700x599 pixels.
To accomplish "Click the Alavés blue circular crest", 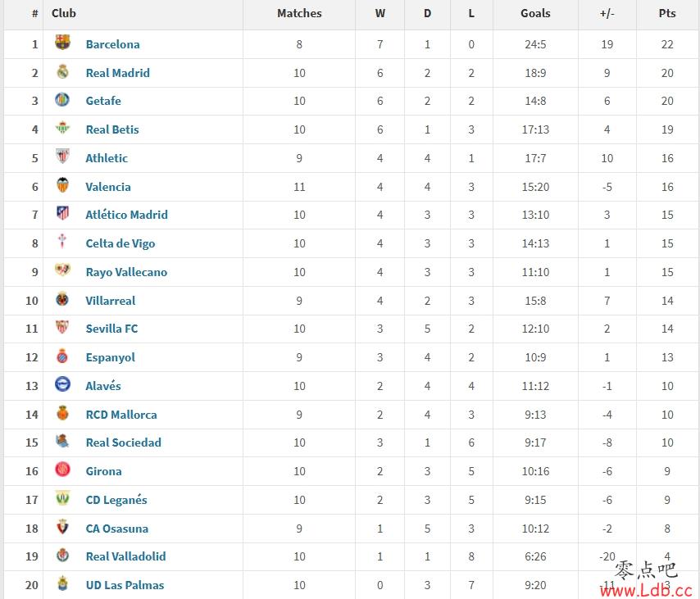I will pyautogui.click(x=62, y=383).
